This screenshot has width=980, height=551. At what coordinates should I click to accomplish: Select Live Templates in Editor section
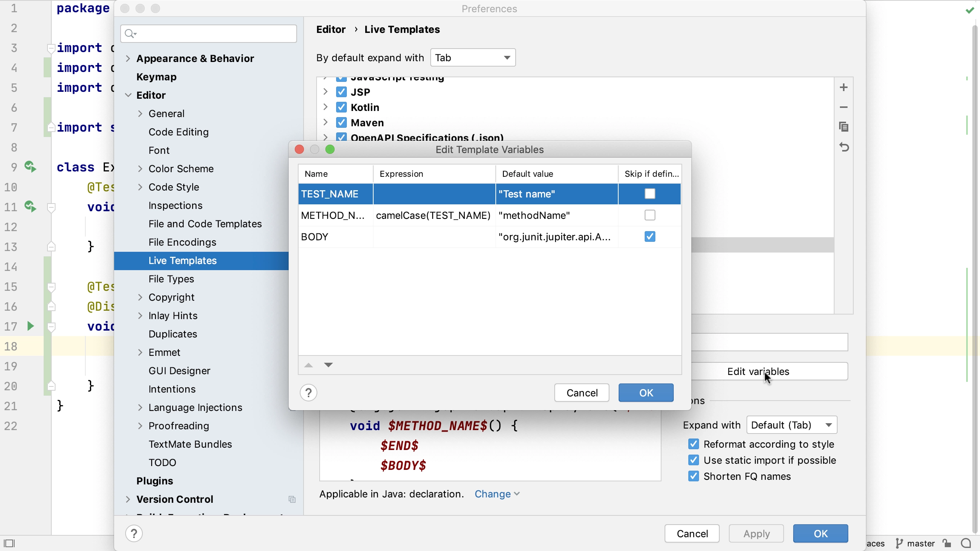tap(182, 260)
